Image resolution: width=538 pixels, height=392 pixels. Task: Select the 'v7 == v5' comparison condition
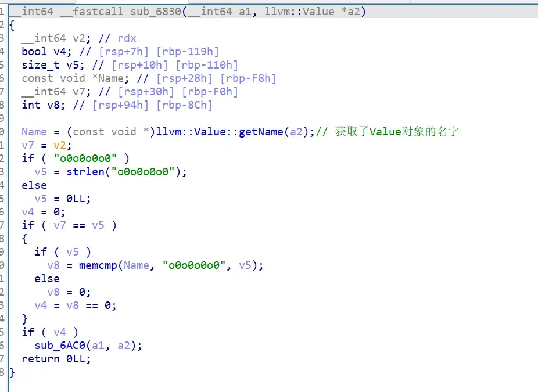[x=79, y=225]
